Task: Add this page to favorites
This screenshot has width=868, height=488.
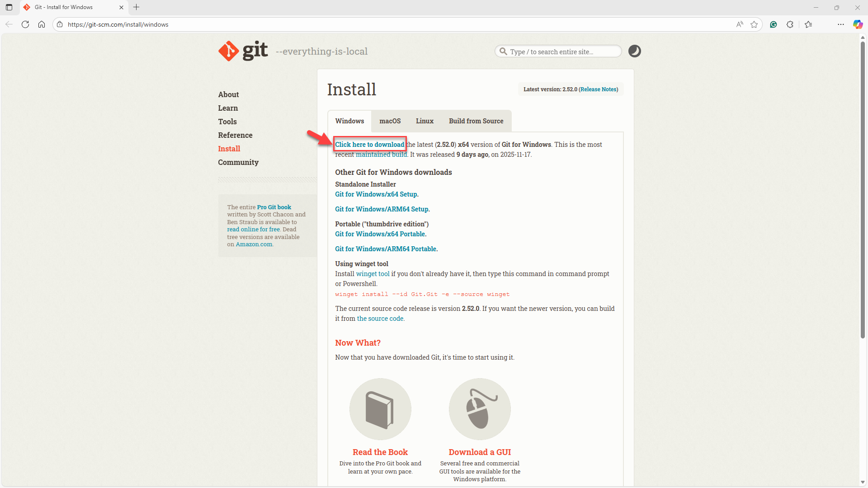Action: 754,24
